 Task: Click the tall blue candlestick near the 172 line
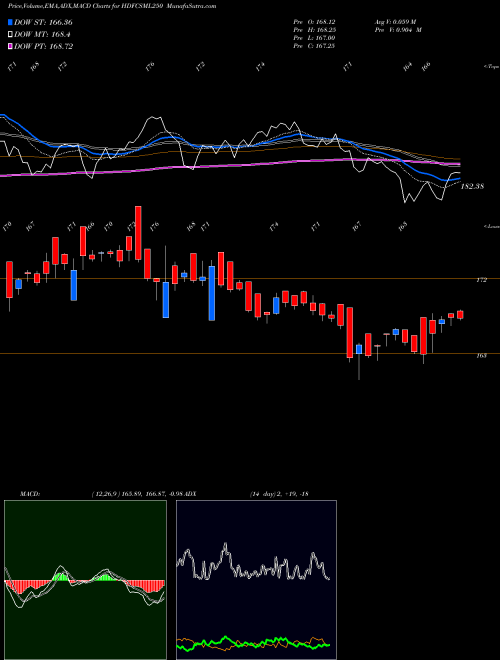(212, 293)
